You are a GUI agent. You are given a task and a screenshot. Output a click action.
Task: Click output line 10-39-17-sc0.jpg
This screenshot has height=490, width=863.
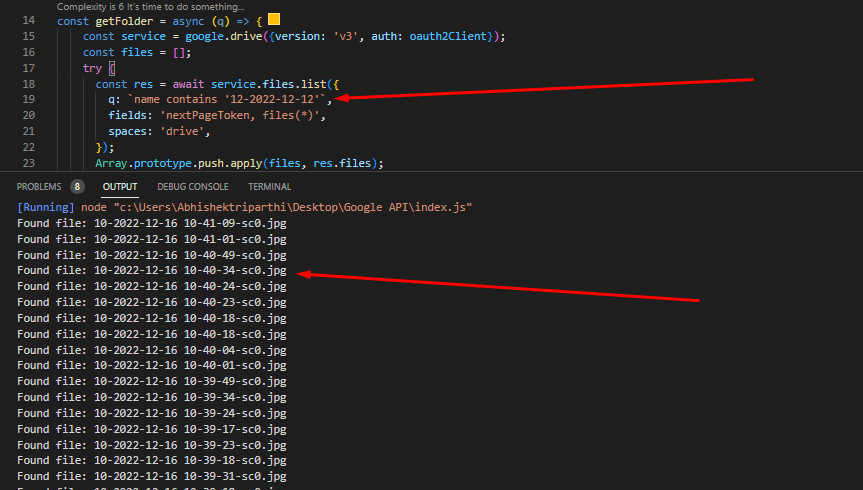pyautogui.click(x=151, y=429)
